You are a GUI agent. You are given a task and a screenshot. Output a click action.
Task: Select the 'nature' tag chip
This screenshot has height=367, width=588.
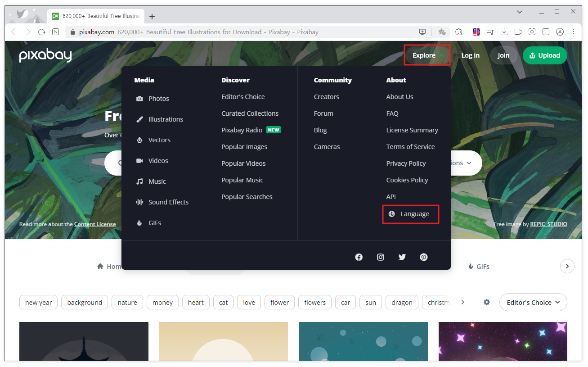127,303
